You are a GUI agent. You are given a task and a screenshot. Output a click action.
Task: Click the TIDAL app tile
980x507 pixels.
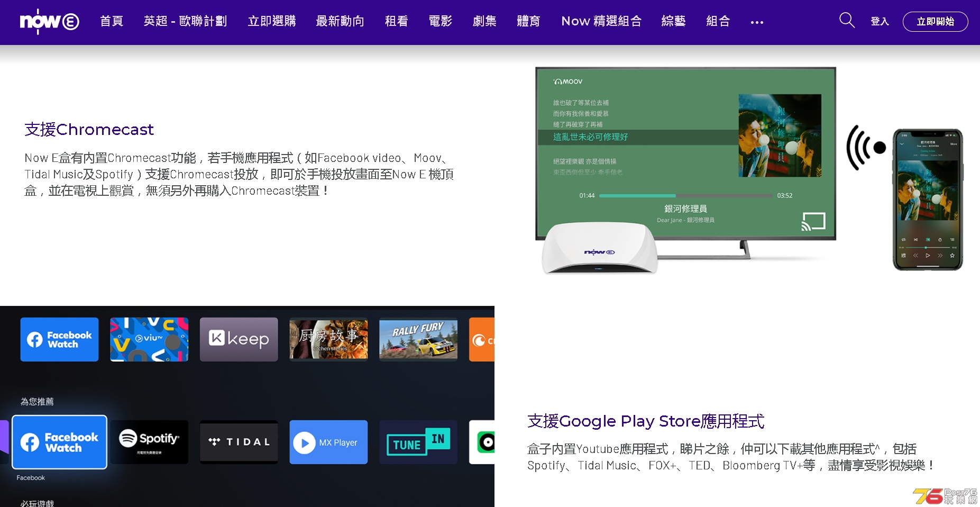(239, 442)
